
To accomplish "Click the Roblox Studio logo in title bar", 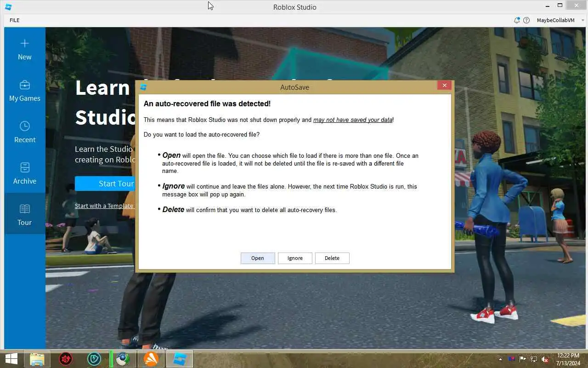I will point(8,7).
